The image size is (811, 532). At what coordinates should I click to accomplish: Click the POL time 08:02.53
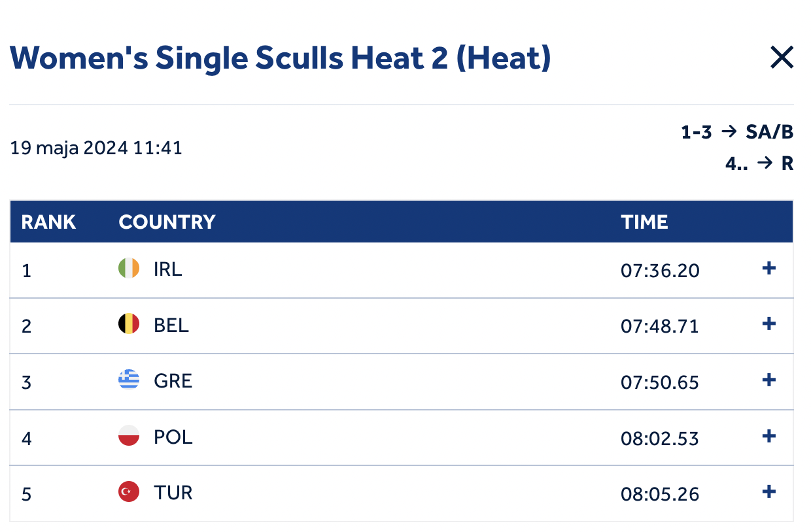point(660,438)
